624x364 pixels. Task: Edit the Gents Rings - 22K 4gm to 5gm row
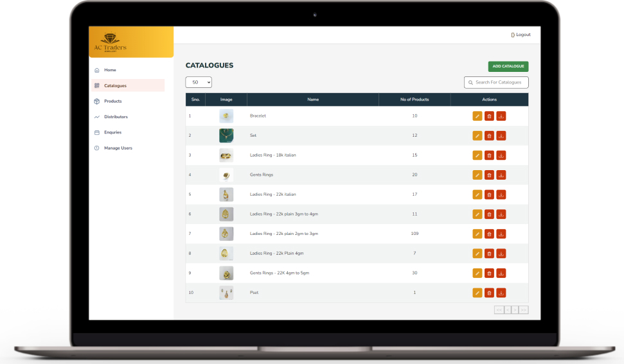pos(477,273)
